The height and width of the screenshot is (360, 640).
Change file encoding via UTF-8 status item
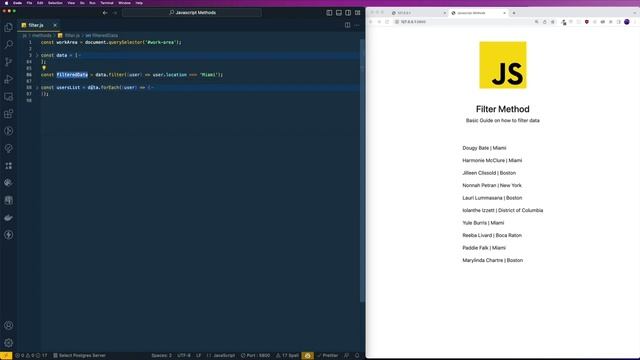[x=184, y=356]
